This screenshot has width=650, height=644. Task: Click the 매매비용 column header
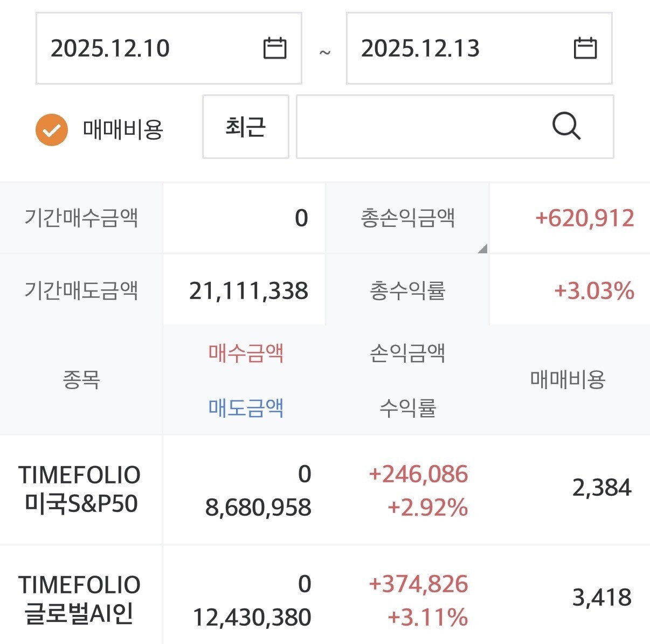(568, 379)
